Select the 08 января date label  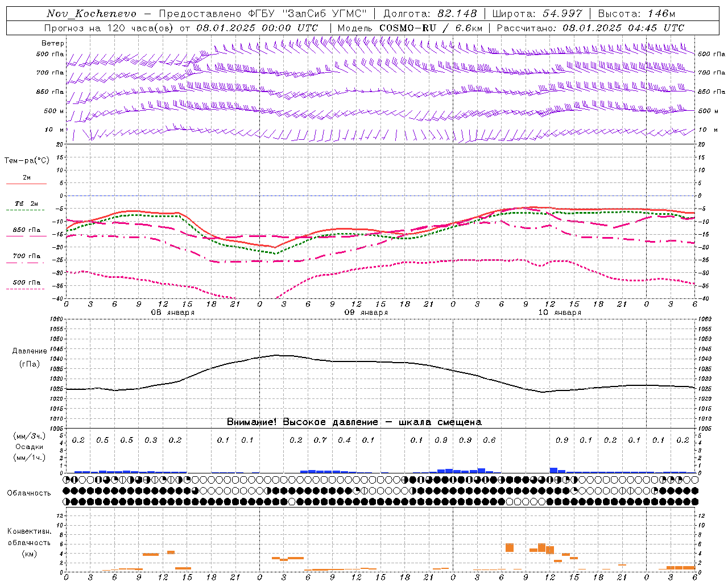click(172, 312)
